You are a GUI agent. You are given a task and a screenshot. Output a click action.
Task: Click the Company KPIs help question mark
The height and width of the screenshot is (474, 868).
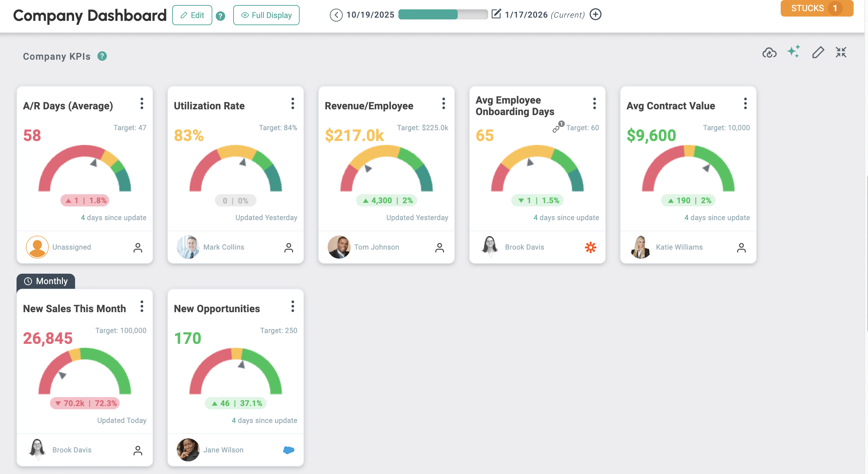102,56
